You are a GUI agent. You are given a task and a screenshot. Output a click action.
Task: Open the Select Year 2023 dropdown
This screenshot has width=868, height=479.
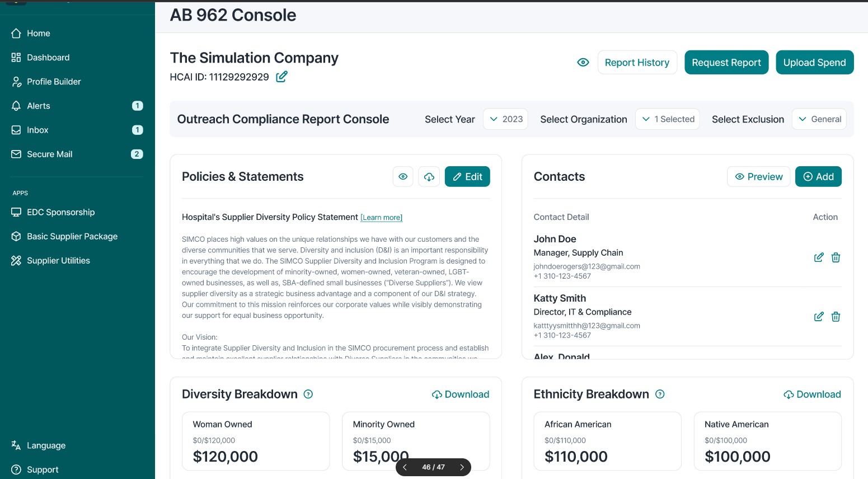[x=505, y=119]
